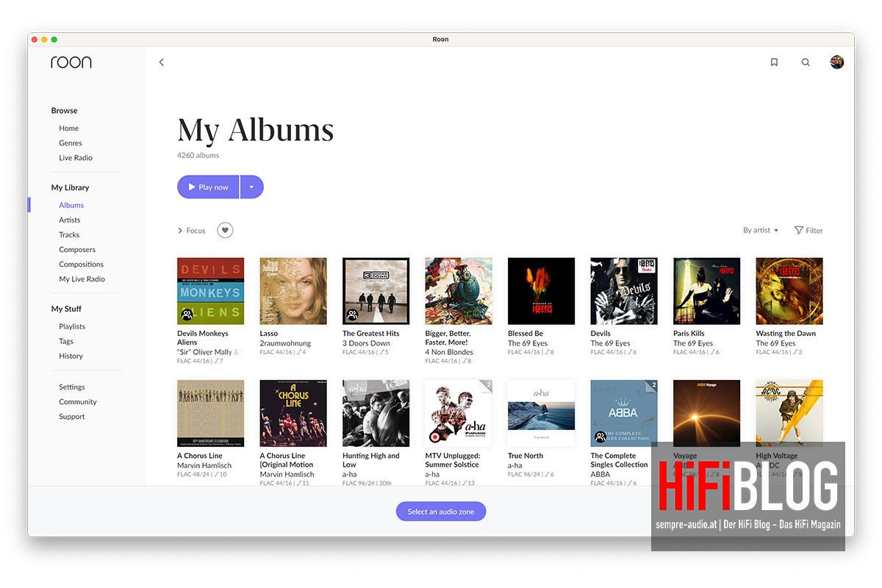The width and height of the screenshot is (882, 588).
Task: Open the user profile avatar
Action: click(837, 62)
